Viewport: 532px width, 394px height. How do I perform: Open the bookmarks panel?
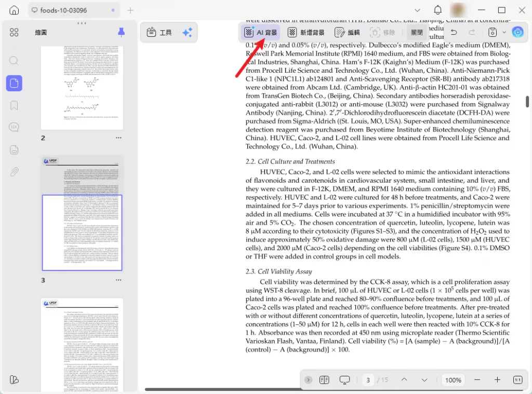click(x=14, y=105)
